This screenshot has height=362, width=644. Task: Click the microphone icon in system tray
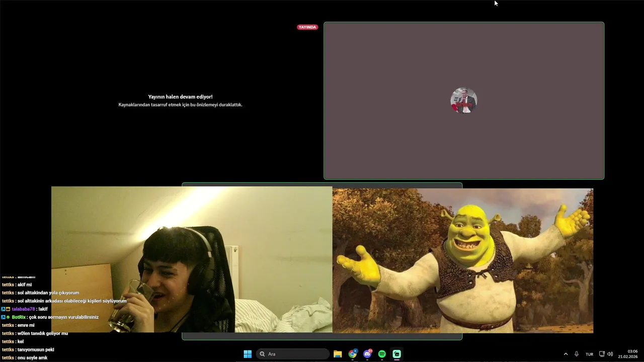pos(577,354)
